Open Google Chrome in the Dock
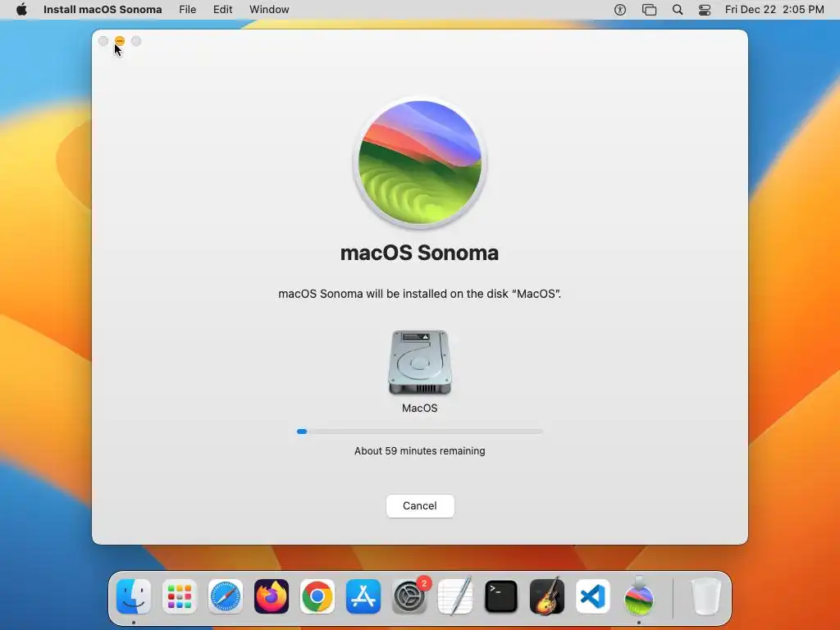 [x=317, y=596]
